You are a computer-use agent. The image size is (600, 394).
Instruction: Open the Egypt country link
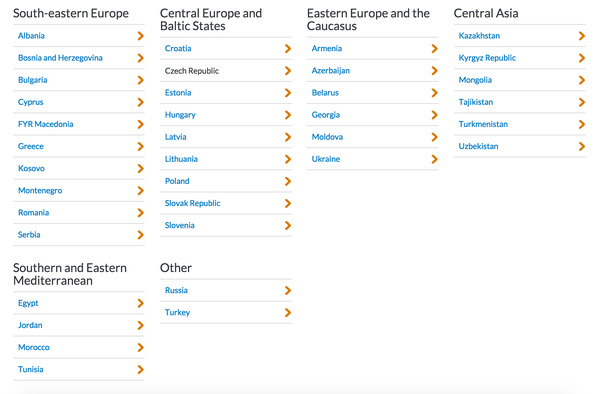tap(28, 303)
